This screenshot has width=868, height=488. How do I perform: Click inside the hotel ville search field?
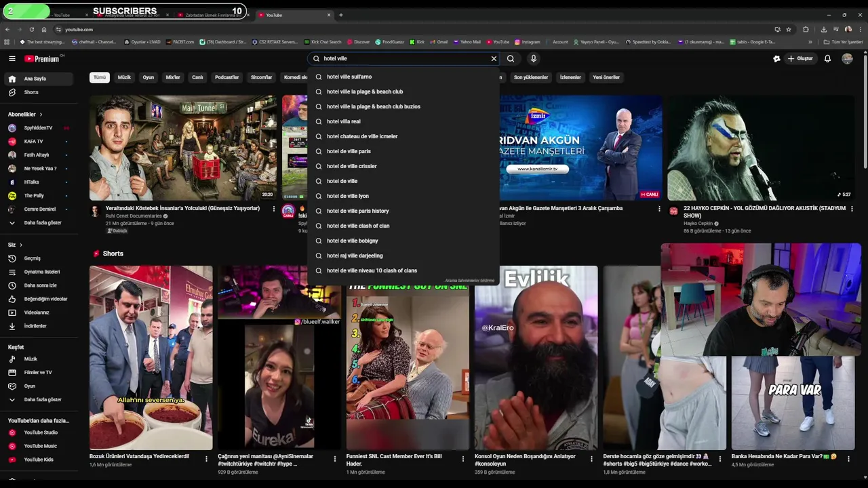(403, 59)
